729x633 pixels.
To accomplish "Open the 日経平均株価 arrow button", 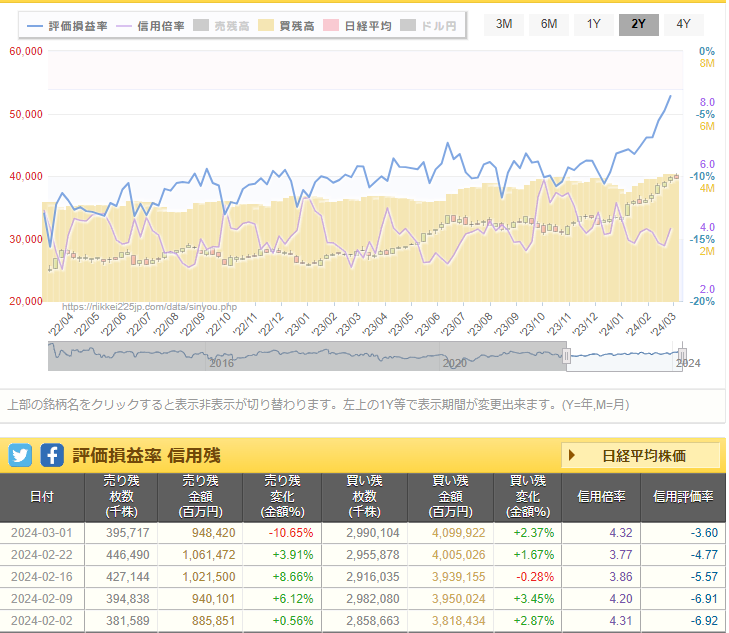I will pos(641,456).
